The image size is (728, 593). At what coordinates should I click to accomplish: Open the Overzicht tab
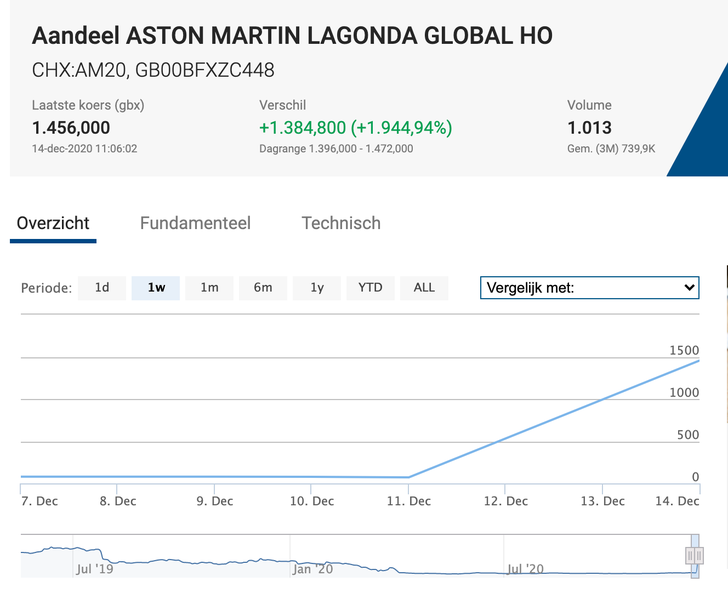click(x=53, y=223)
